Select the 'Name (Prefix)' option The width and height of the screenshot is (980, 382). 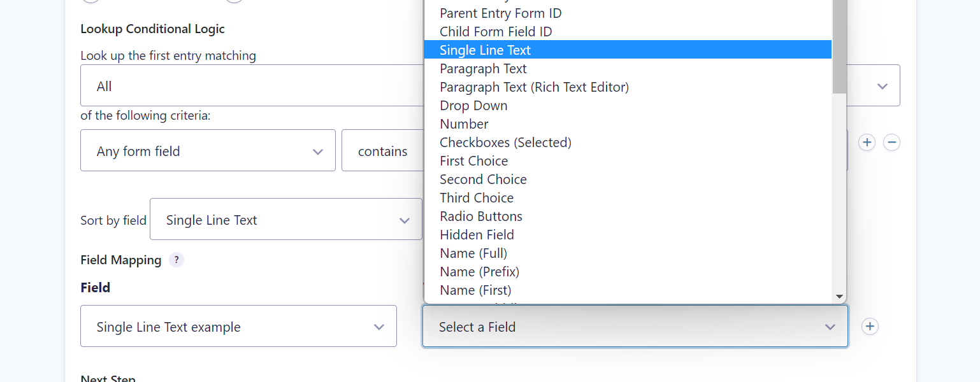tap(479, 272)
